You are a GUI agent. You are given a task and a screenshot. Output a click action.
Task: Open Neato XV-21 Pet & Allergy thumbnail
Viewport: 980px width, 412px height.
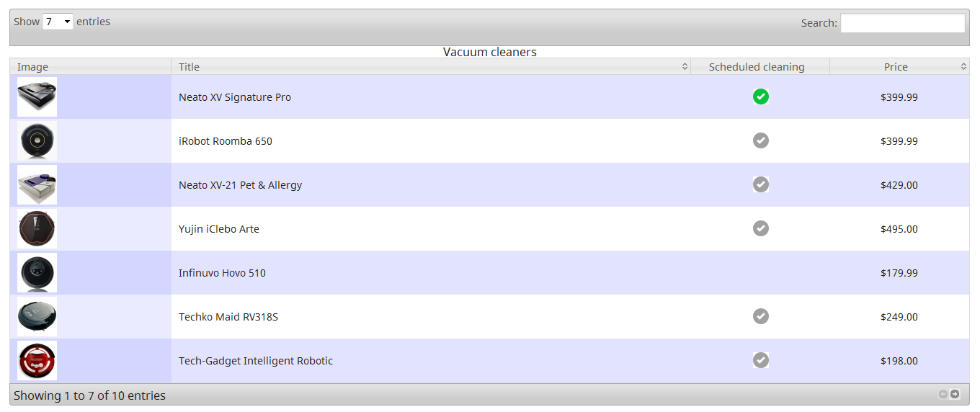tap(37, 185)
